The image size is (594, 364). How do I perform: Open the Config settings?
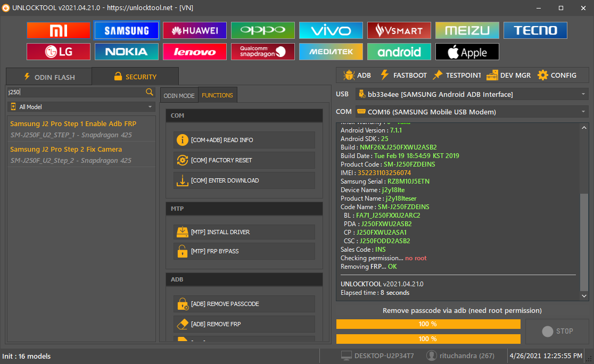click(x=557, y=76)
